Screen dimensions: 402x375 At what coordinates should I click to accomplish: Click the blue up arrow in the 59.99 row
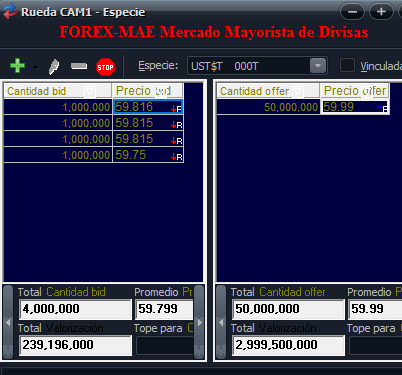point(380,108)
